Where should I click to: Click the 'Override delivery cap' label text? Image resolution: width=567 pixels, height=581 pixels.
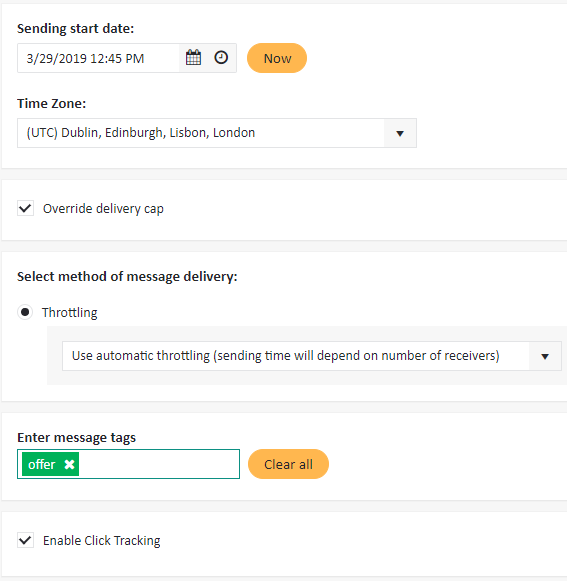coord(103,209)
